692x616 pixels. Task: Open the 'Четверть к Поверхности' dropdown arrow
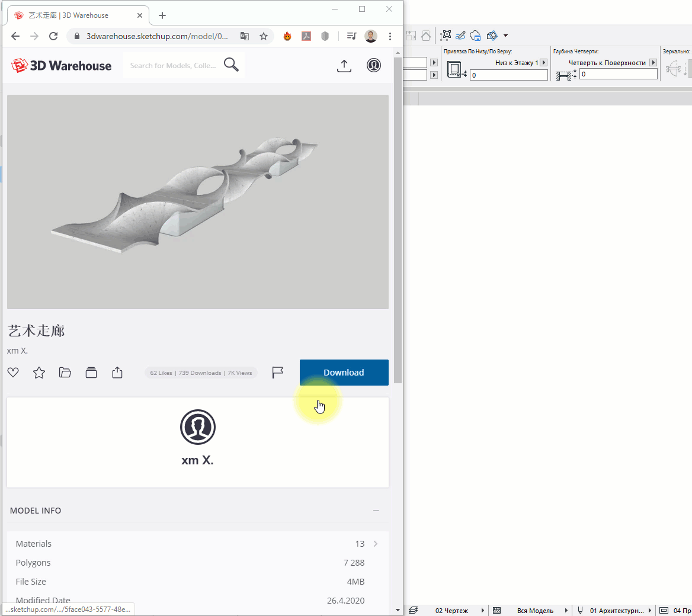click(653, 63)
